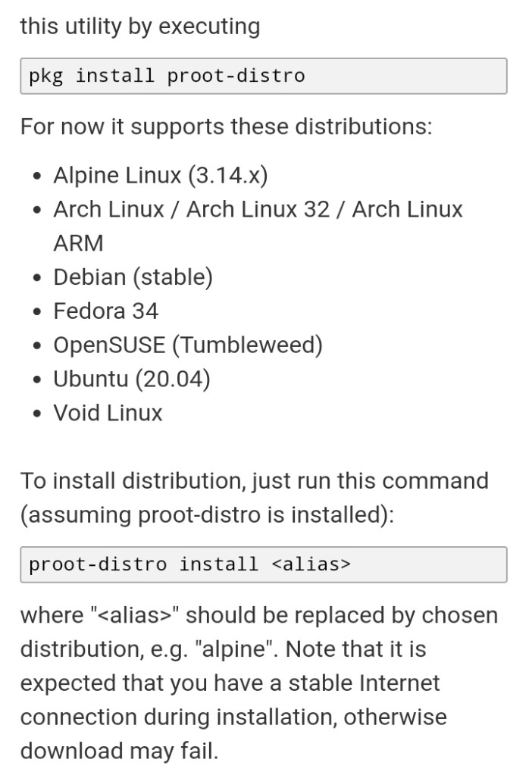Select the Alpine Linux (3.14.x) list item
The width and height of the screenshot is (532, 775).
pos(160,176)
